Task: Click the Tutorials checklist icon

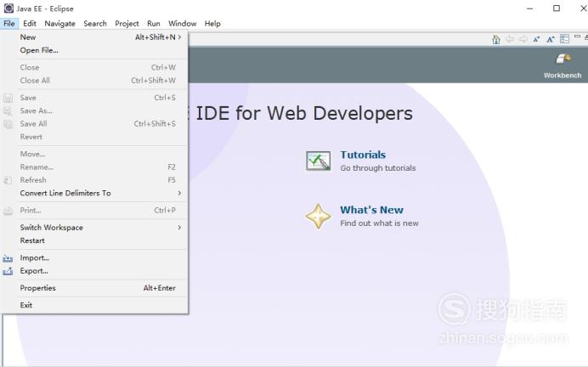Action: (318, 161)
